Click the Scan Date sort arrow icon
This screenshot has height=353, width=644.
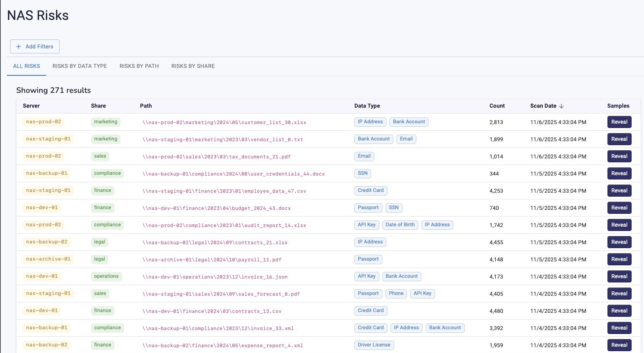(x=561, y=106)
